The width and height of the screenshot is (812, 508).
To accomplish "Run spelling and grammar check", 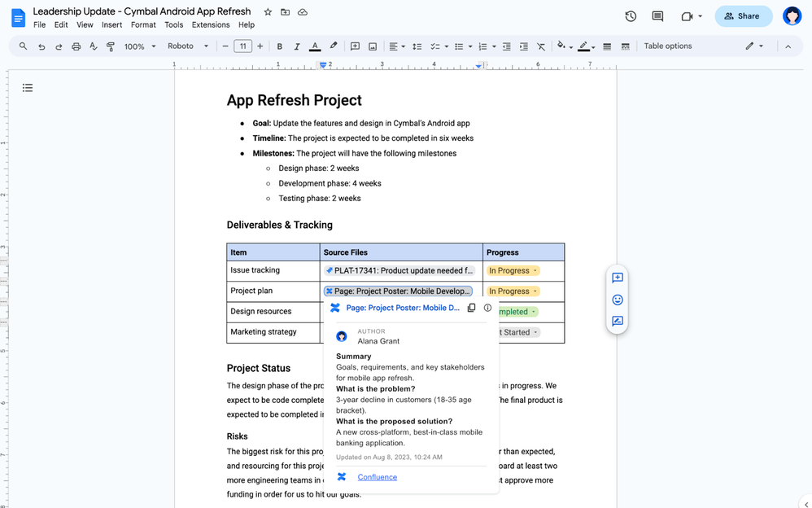I will click(94, 46).
